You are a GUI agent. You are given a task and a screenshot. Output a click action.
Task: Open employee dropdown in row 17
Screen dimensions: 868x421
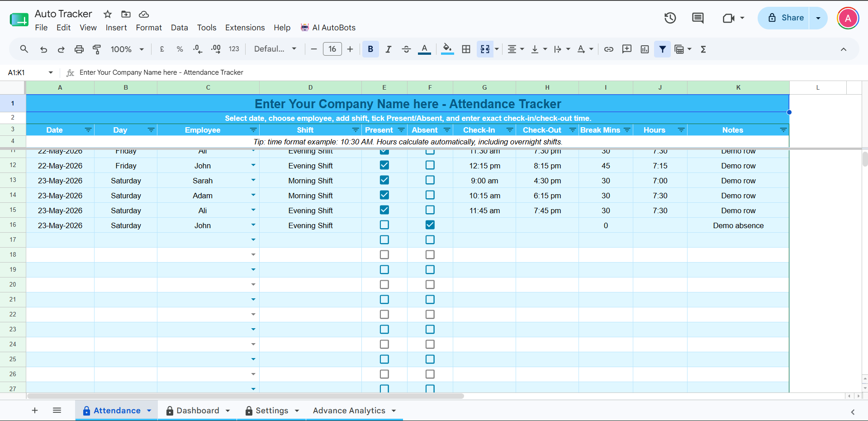pyautogui.click(x=253, y=240)
